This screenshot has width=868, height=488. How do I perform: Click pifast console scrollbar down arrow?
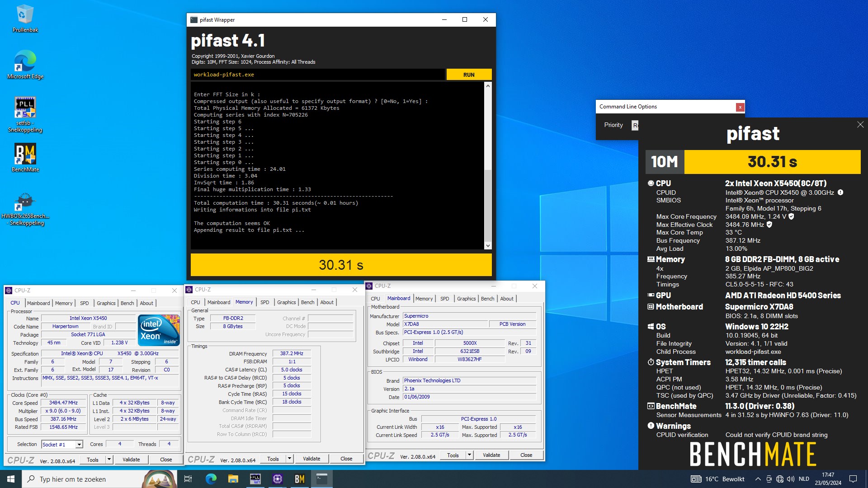(x=488, y=246)
